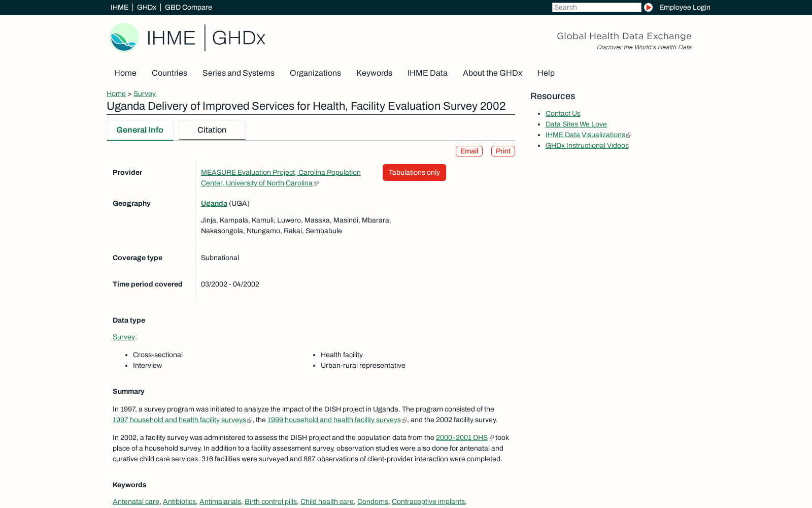Open the GHDx link in top bar
Screen dimensions: 812x508
click(147, 7)
